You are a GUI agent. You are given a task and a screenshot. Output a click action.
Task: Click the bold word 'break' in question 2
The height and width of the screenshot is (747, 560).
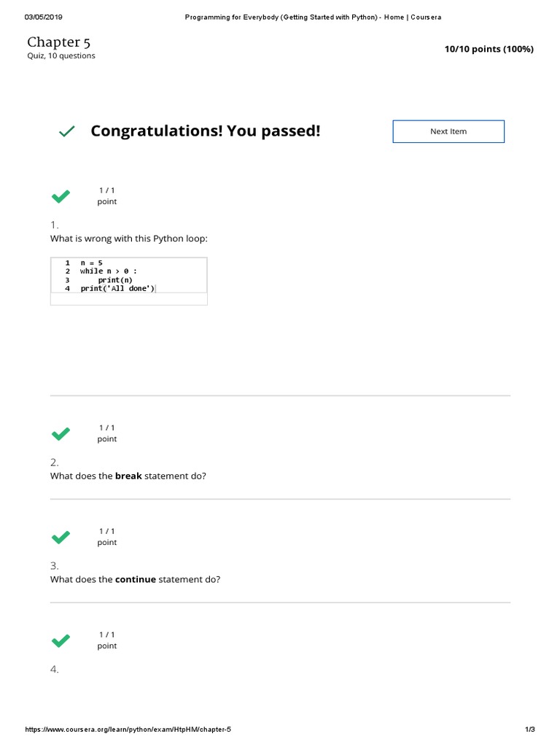[128, 476]
